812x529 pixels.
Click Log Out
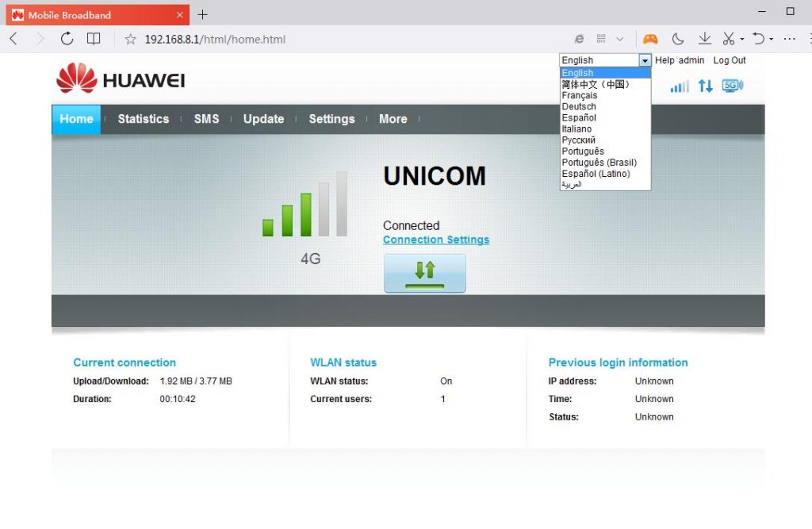coord(729,60)
